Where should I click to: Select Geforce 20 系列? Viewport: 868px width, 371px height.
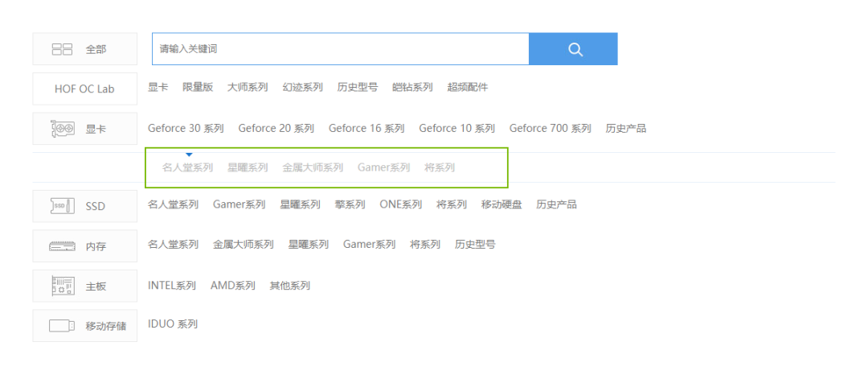276,128
